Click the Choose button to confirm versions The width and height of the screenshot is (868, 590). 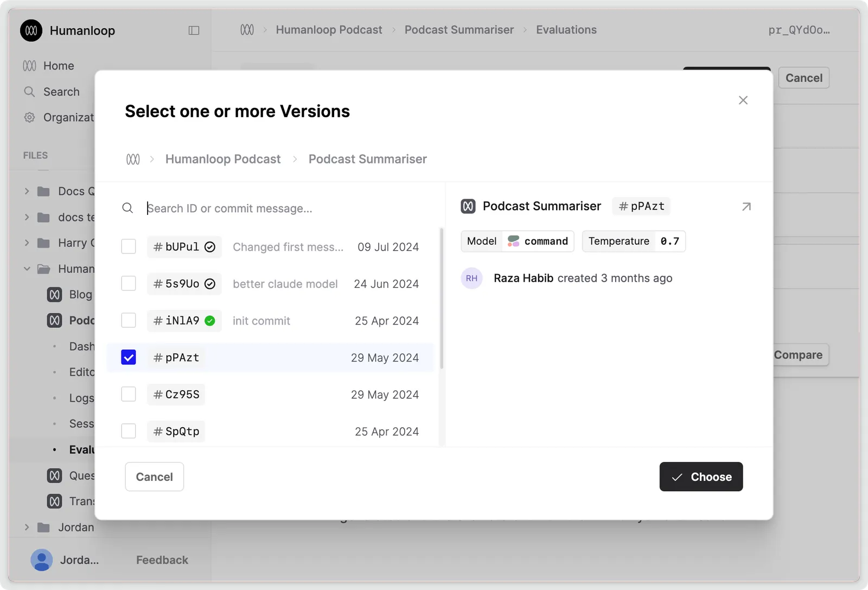(x=701, y=477)
